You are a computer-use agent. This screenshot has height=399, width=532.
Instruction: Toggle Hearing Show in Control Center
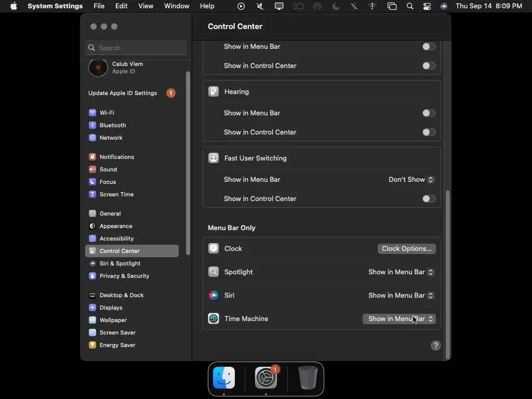[x=429, y=132]
